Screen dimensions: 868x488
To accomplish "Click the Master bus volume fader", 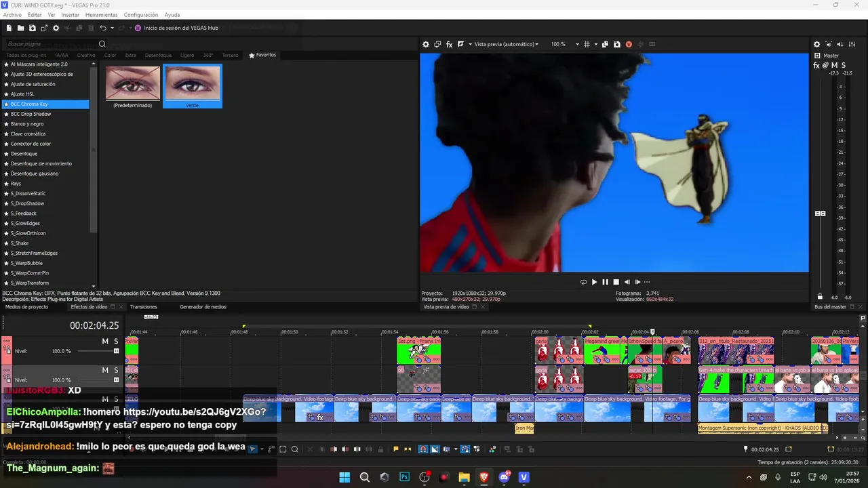I will coord(820,213).
